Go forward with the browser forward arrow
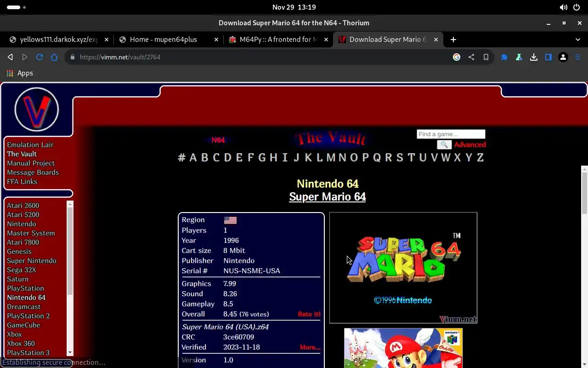This screenshot has width=588, height=368. click(x=25, y=57)
